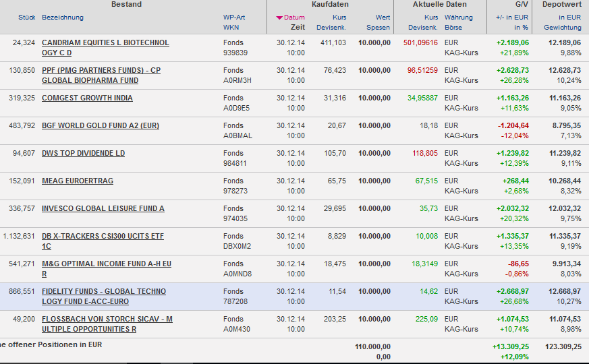This screenshot has width=589, height=364.
Task: Select the WKN A0MND8 cell
Action: click(237, 274)
